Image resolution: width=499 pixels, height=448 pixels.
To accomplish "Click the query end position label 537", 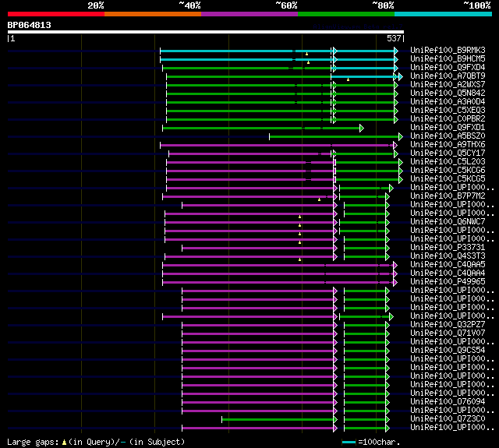I will pyautogui.click(x=394, y=38).
